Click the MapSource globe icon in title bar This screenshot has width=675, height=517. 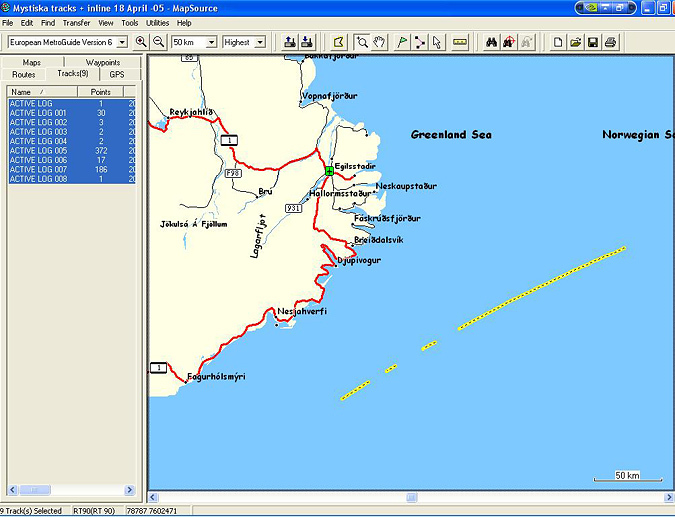[5, 7]
